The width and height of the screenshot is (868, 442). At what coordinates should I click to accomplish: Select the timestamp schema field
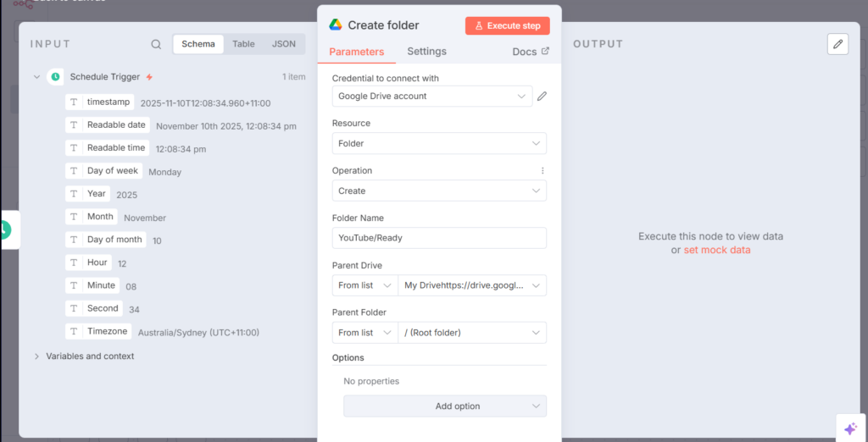(x=100, y=102)
